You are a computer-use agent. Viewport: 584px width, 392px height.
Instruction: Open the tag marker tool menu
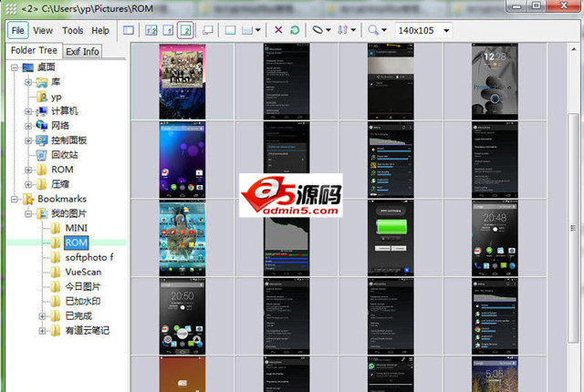coord(320,30)
